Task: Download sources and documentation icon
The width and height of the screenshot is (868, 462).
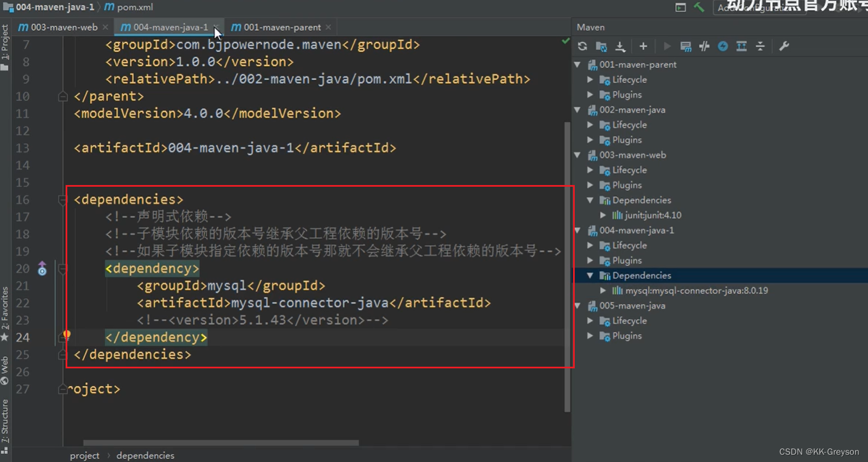Action: 620,47
